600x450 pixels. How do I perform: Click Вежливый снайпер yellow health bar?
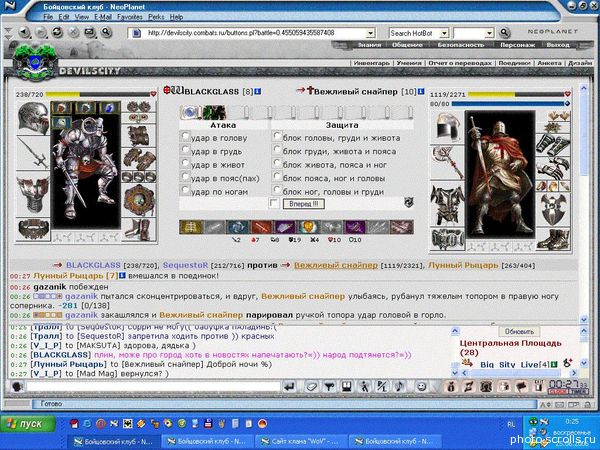pos(516,94)
